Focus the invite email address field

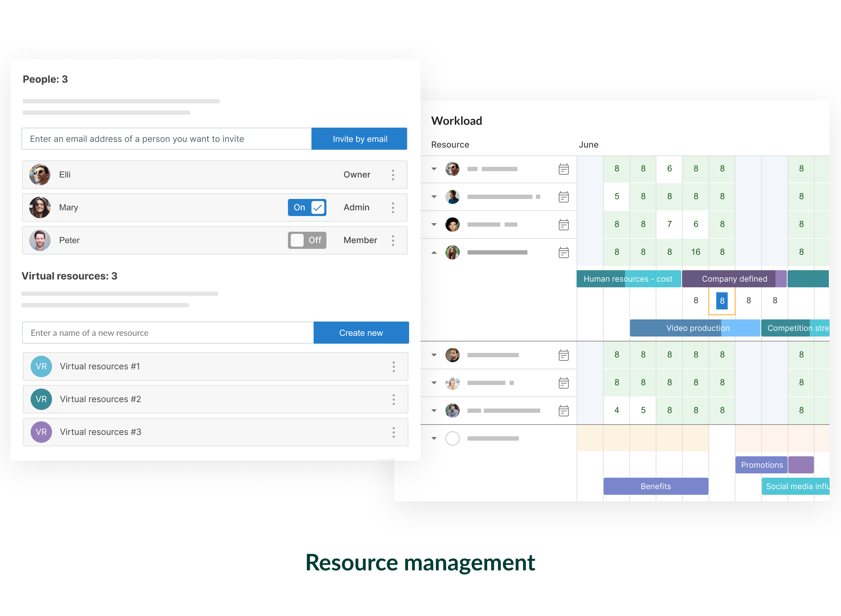pyautogui.click(x=166, y=139)
